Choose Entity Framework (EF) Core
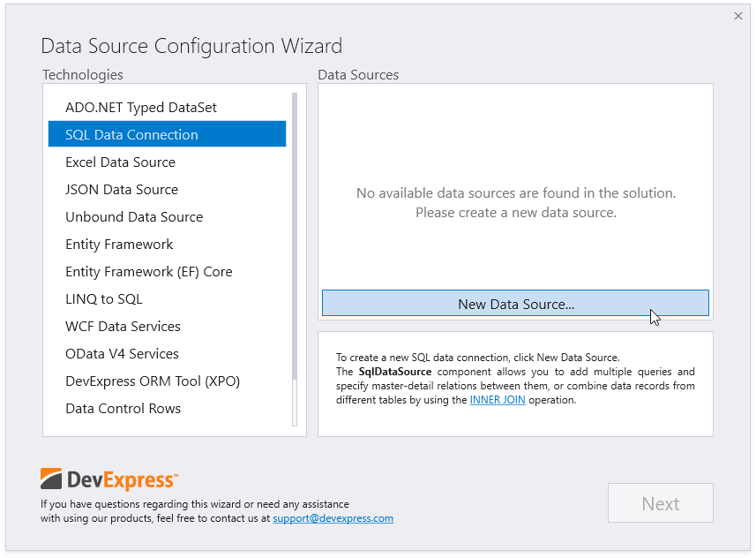 coord(167,272)
